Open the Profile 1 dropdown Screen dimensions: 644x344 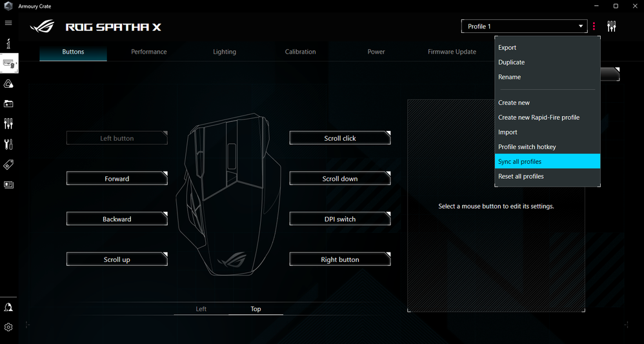pos(525,26)
